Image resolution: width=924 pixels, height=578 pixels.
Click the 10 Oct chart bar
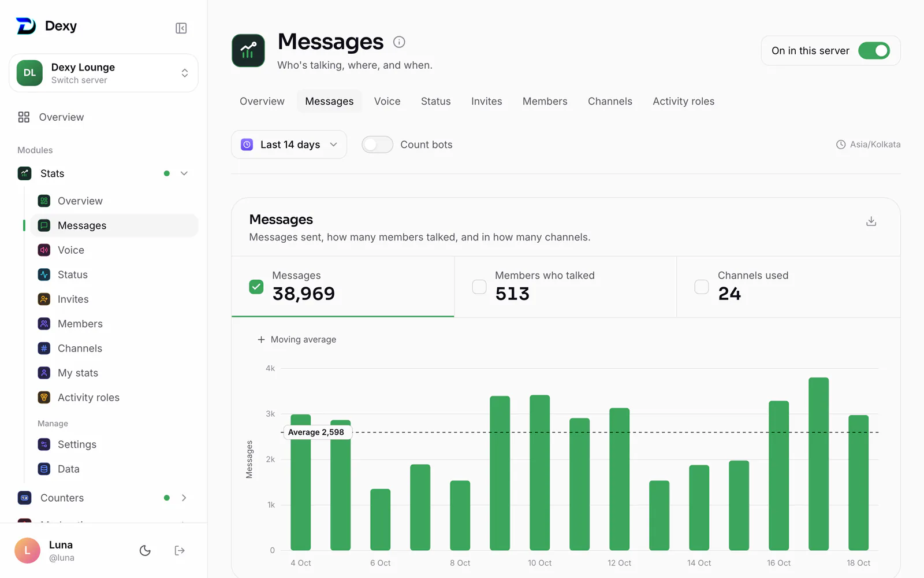539,472
